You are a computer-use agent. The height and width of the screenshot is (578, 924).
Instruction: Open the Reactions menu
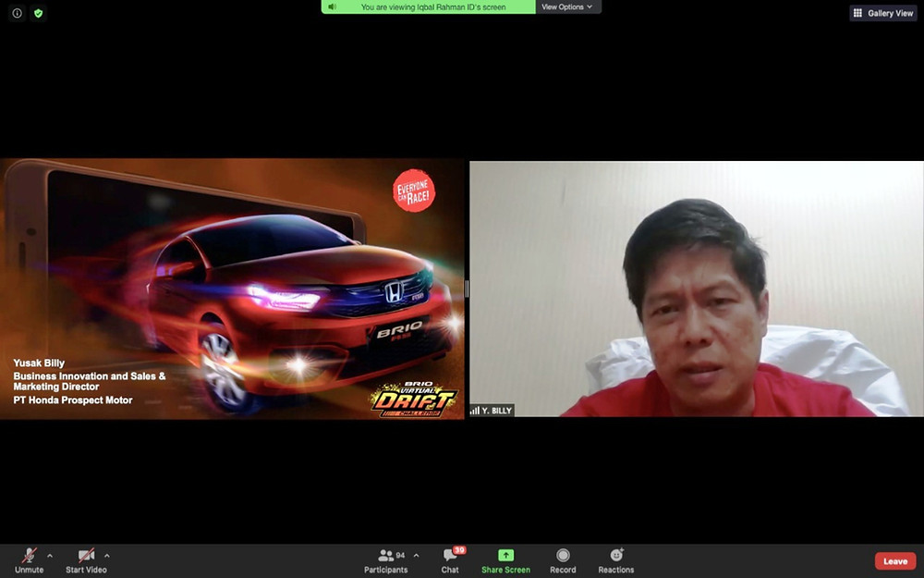tap(615, 560)
